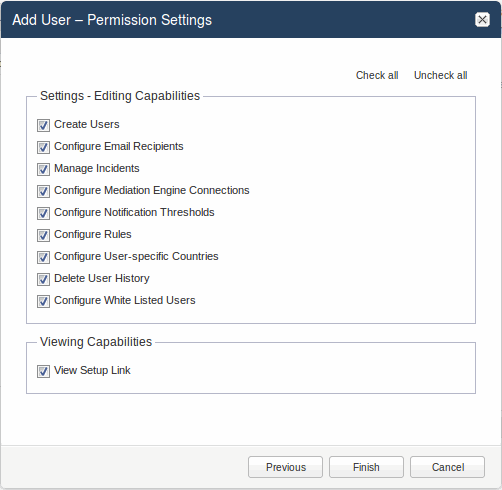
Task: Click the Configure Rules label text
Action: (93, 234)
